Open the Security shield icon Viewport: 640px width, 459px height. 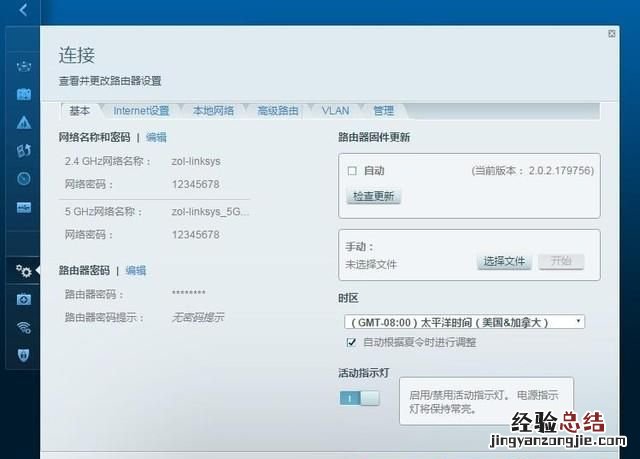[x=24, y=355]
